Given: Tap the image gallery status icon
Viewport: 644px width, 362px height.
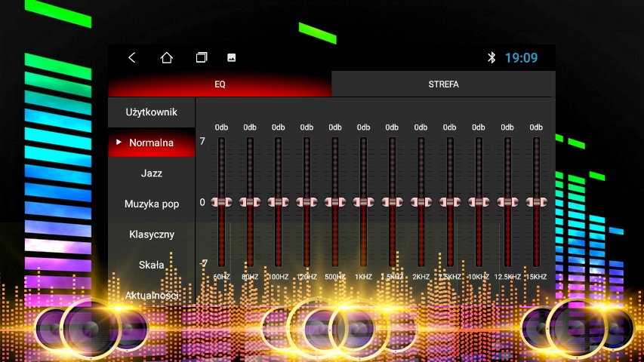Looking at the screenshot, I should [232, 58].
